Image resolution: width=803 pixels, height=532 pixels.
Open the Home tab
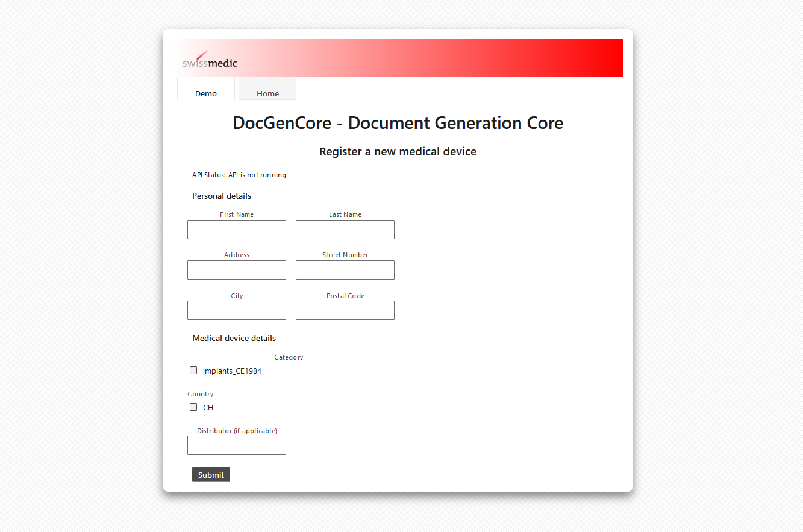tap(267, 89)
